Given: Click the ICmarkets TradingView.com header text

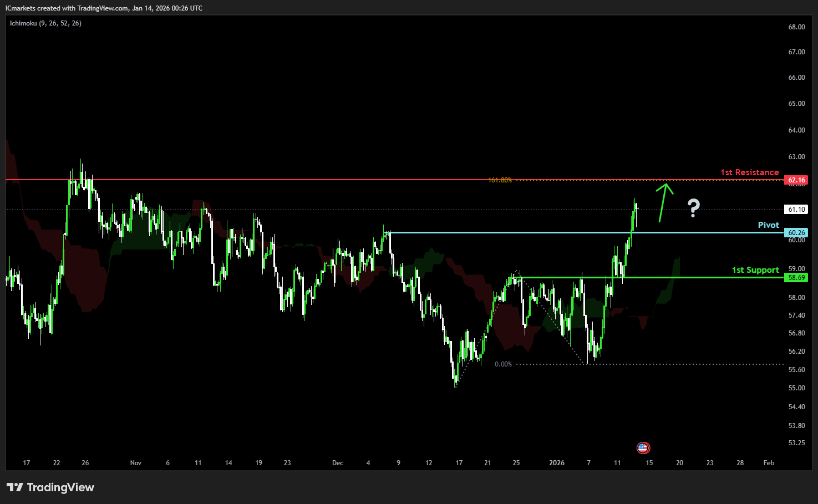Looking at the screenshot, I should pyautogui.click(x=104, y=8).
